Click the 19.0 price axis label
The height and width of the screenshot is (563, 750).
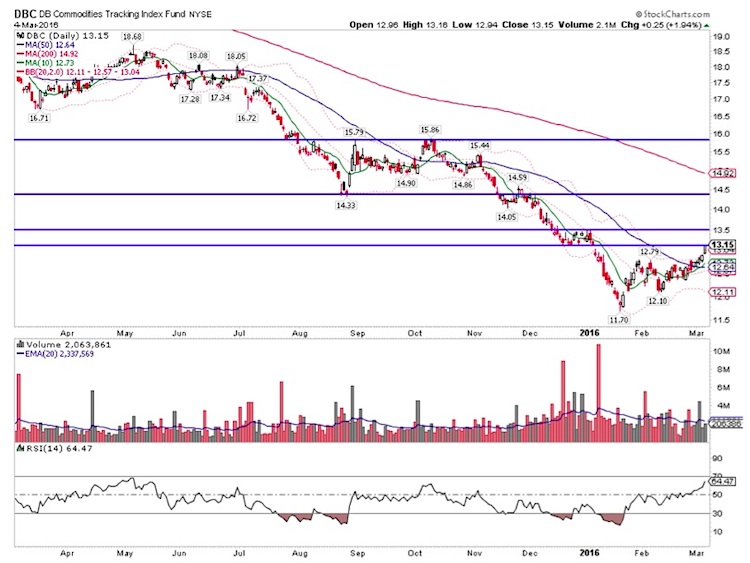[721, 36]
